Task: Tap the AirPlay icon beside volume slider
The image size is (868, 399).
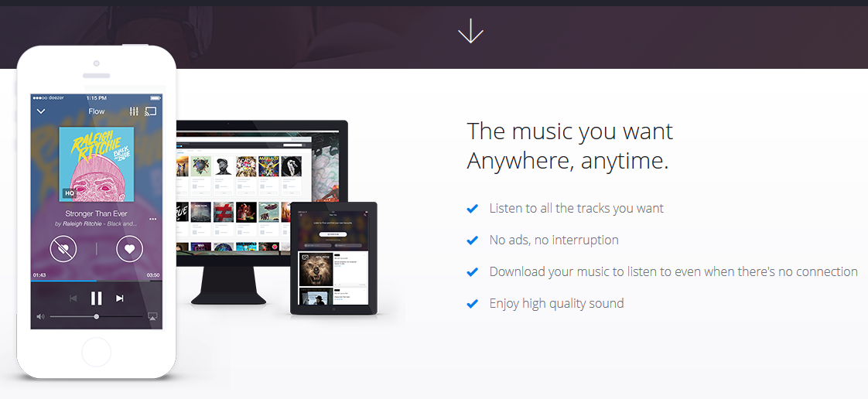Action: pos(152,316)
